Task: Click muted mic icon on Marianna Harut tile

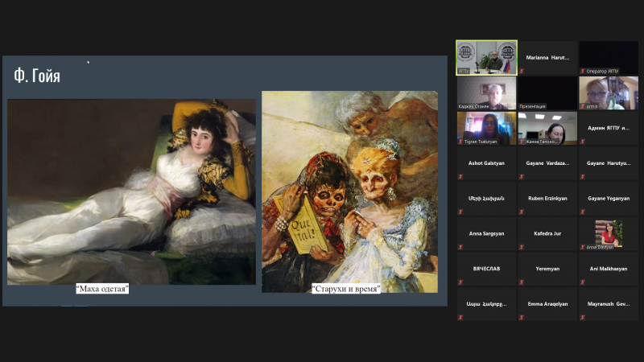Action: point(522,72)
